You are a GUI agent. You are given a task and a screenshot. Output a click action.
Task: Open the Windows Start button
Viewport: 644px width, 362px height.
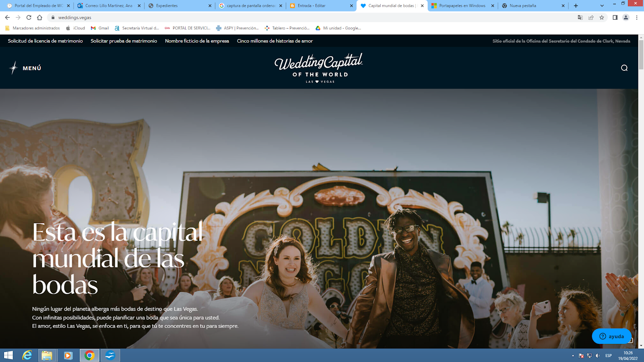[8, 355]
